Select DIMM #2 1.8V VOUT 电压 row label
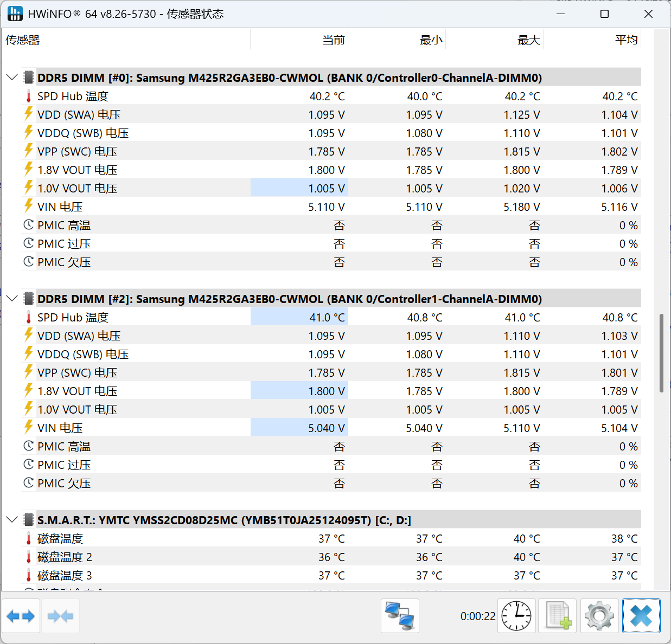Viewport: 671px width, 644px height. click(78, 391)
